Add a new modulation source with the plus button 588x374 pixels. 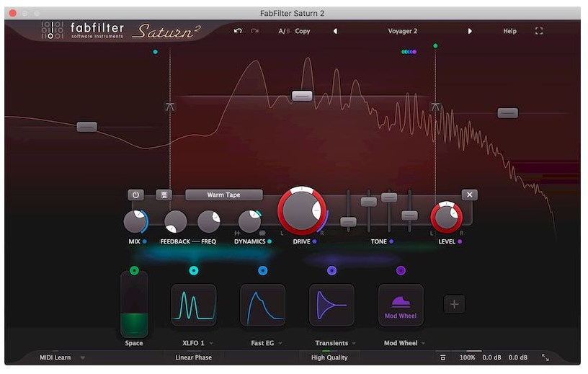pyautogui.click(x=454, y=304)
